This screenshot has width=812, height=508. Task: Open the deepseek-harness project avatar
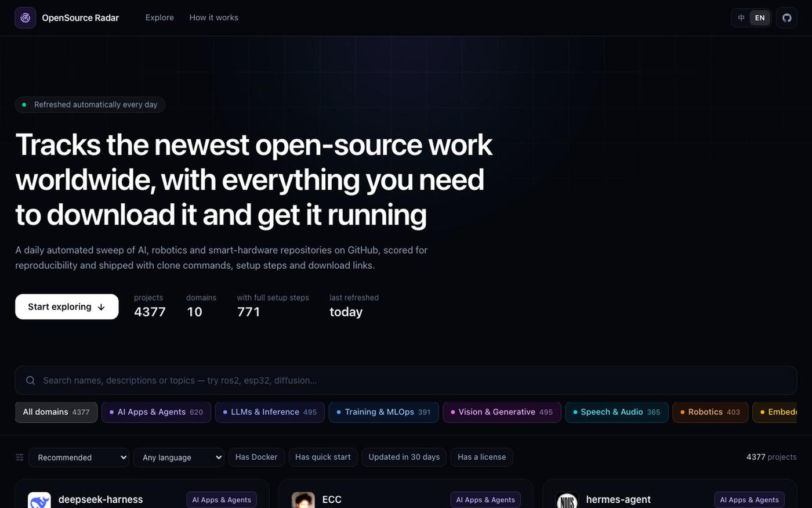[x=39, y=500]
